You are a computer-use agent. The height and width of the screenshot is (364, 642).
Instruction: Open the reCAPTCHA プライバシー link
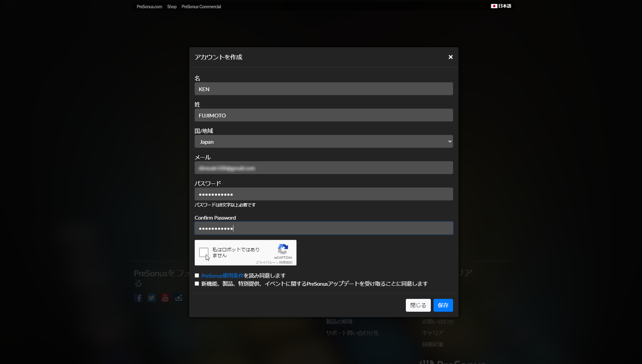pyautogui.click(x=265, y=262)
